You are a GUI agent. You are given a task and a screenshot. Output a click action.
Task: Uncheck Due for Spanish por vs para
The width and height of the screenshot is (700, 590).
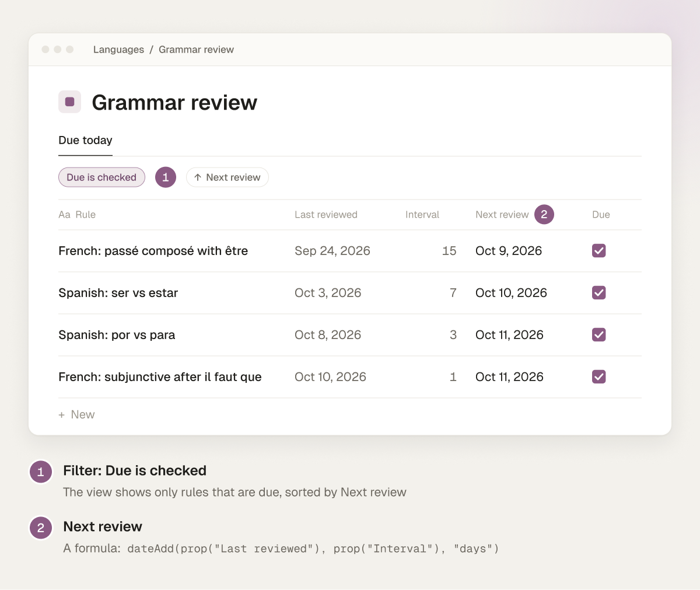pos(599,335)
